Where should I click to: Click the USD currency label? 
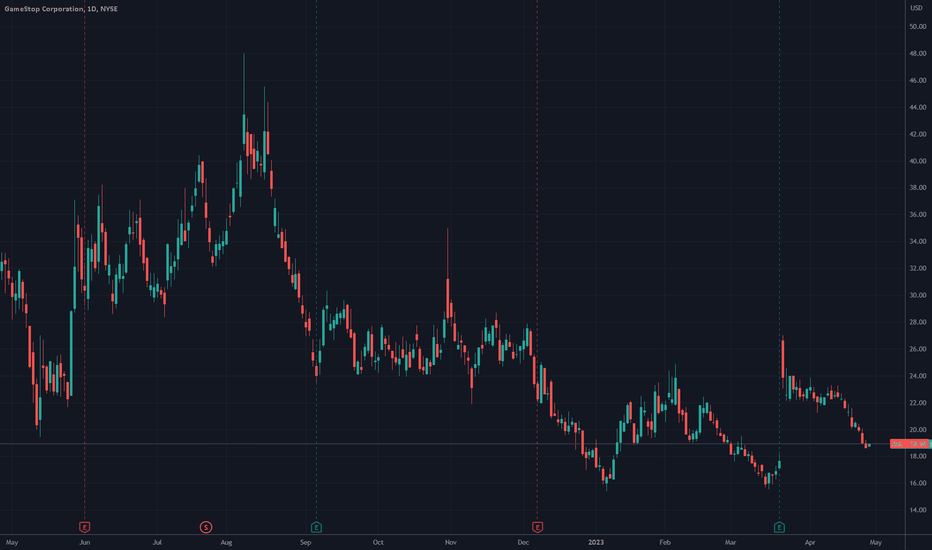(916, 8)
